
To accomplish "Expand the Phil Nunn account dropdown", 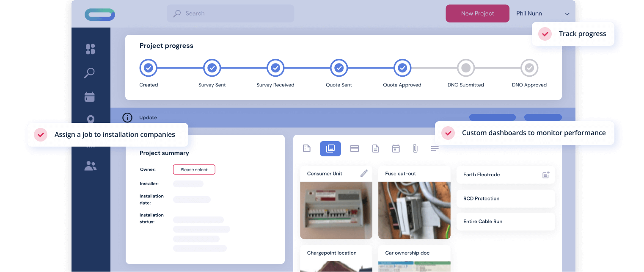I will 567,14.
